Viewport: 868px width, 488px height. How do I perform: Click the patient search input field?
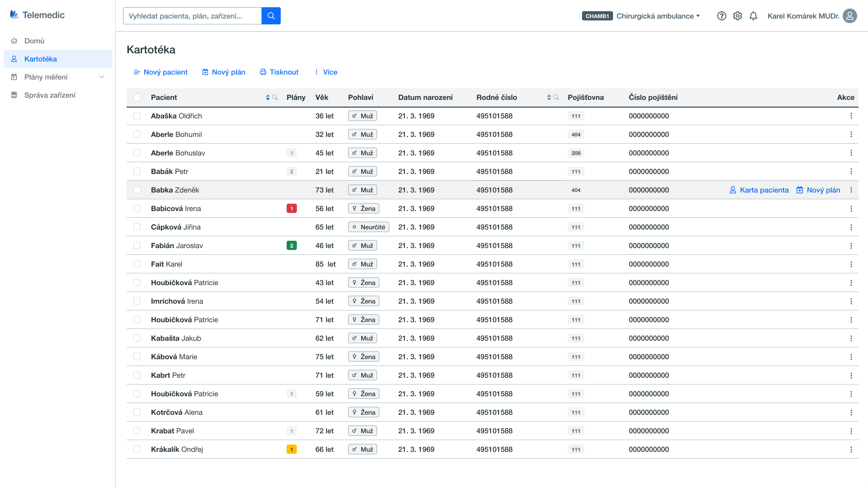[x=192, y=16]
